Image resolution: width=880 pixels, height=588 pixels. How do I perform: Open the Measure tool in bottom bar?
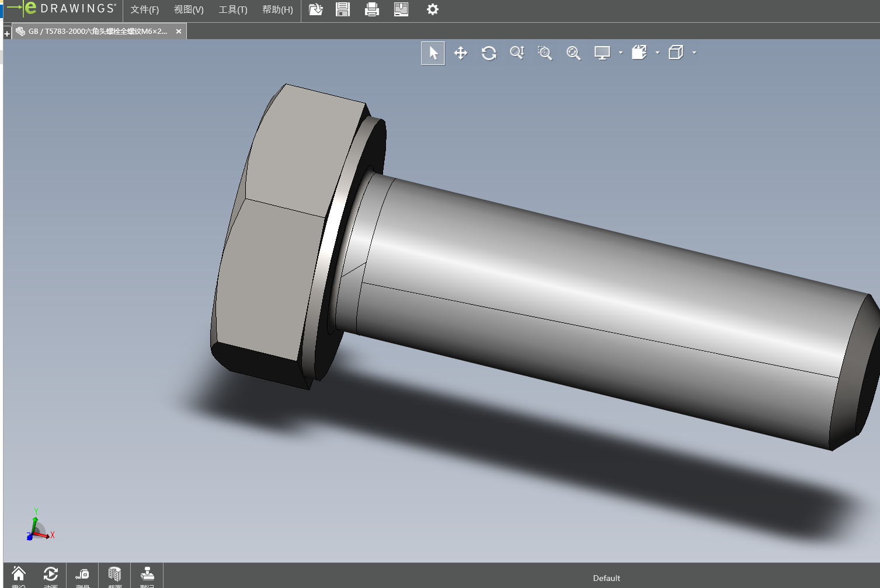82,576
